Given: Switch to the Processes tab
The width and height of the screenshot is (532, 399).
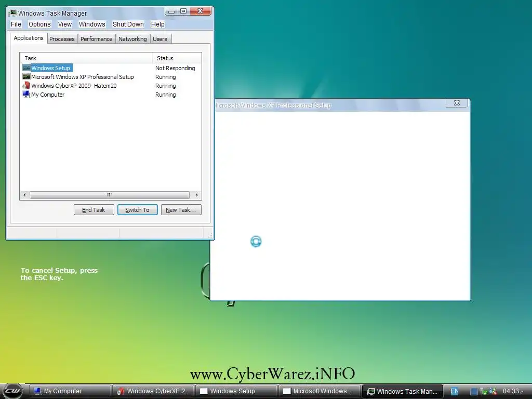Looking at the screenshot, I should (x=62, y=38).
